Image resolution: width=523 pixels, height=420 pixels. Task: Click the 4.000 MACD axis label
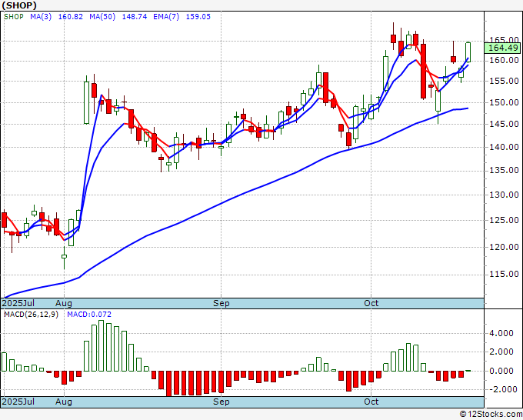click(501, 333)
